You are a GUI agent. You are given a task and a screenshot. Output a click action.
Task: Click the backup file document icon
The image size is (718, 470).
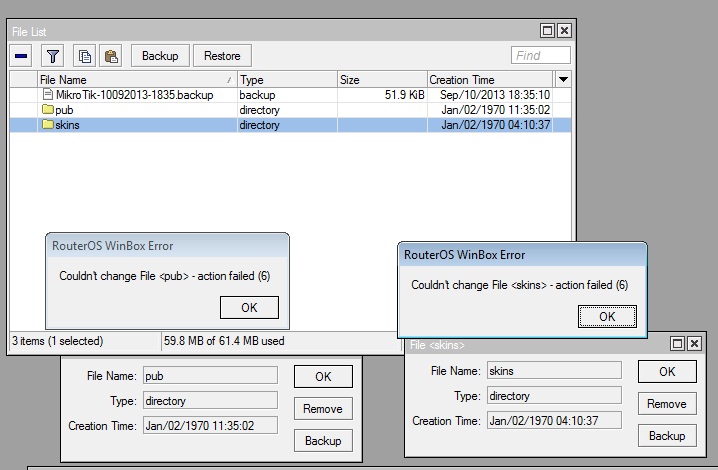pyautogui.click(x=48, y=94)
